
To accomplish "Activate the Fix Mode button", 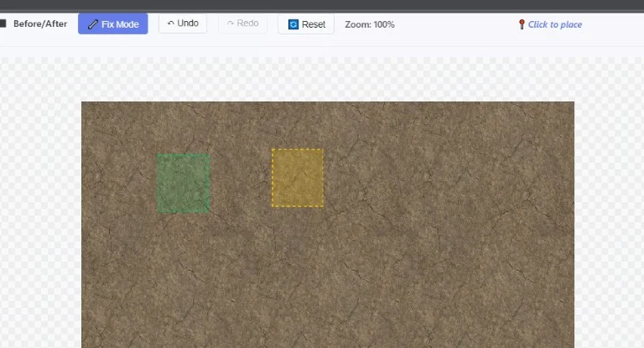I will click(x=113, y=24).
